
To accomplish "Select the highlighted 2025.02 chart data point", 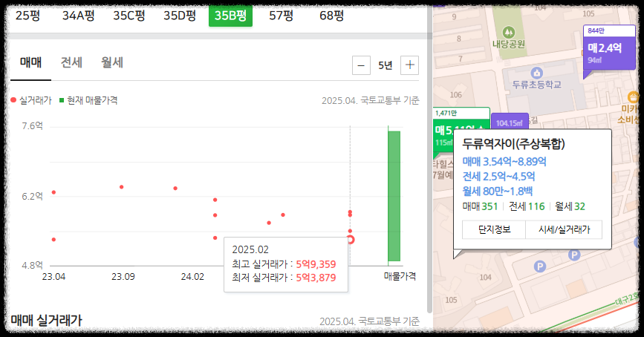I will pyautogui.click(x=351, y=239).
